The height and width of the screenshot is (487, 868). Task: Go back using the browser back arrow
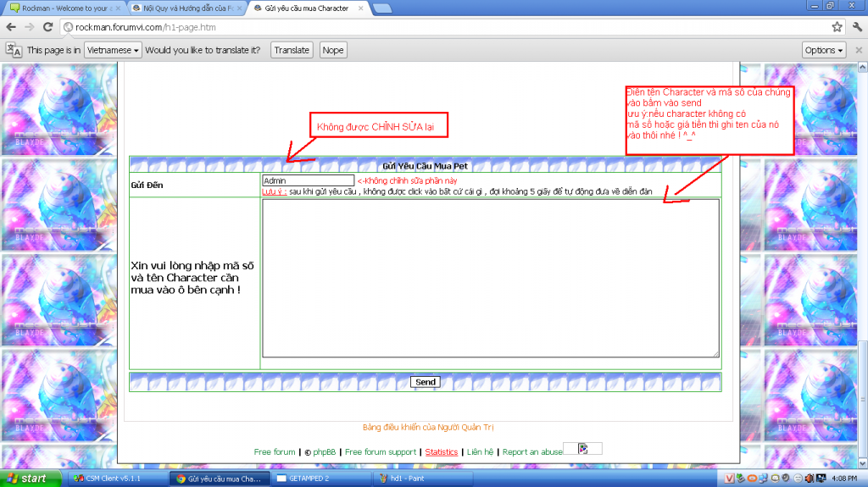11,27
